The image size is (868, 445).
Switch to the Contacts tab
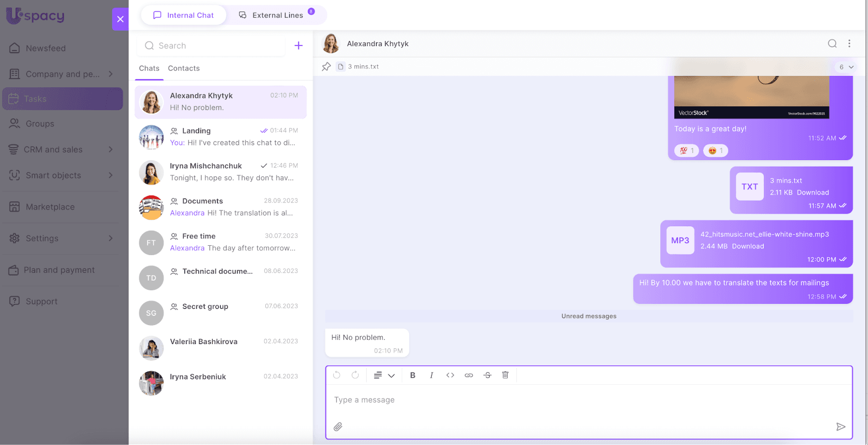point(183,68)
